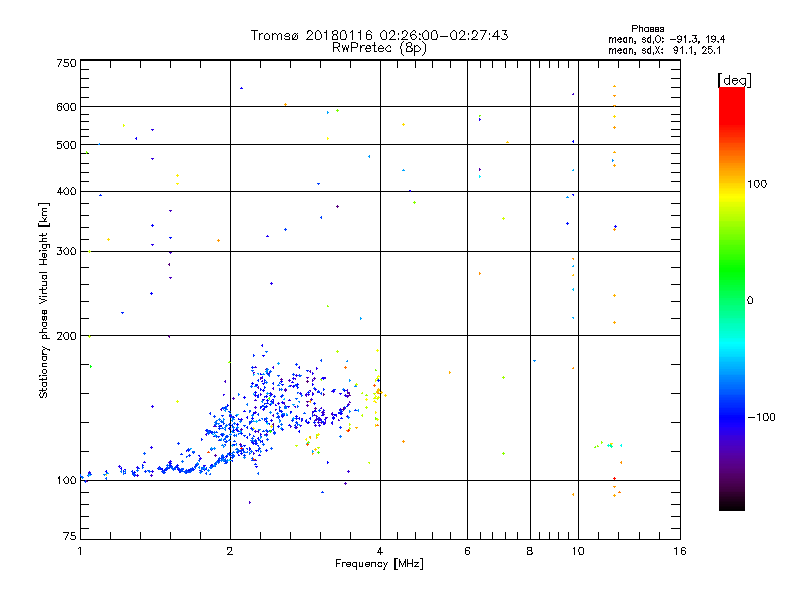Click the y-axis tick label '500'

67,145
